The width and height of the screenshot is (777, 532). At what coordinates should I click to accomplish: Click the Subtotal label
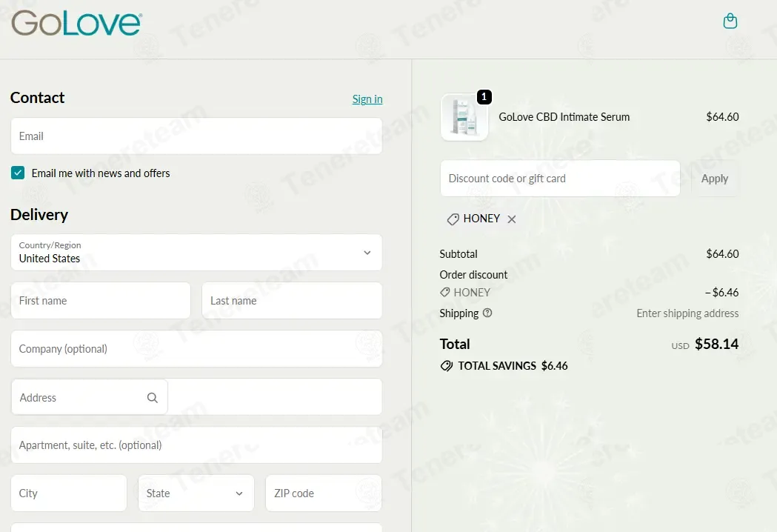[458, 254]
